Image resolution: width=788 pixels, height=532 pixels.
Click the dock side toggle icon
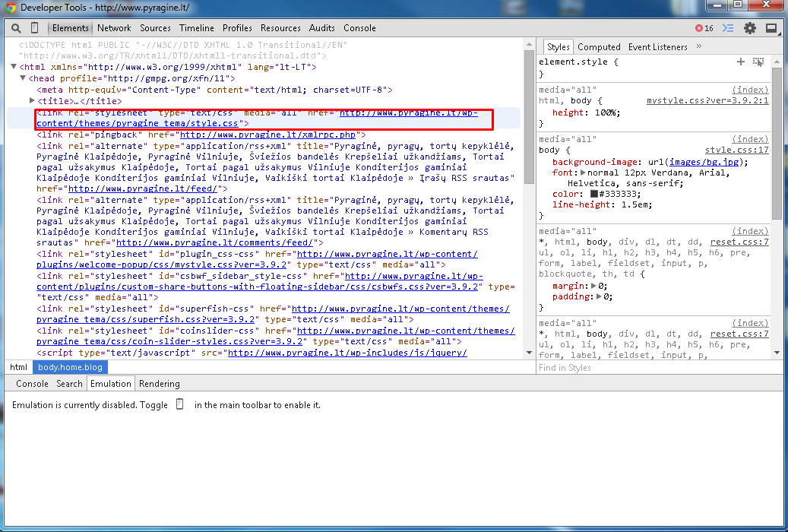771,28
